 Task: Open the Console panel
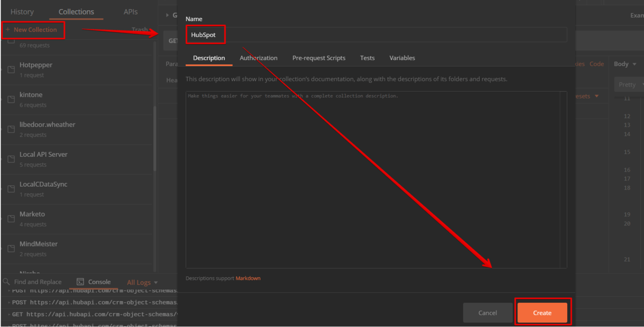pos(99,282)
